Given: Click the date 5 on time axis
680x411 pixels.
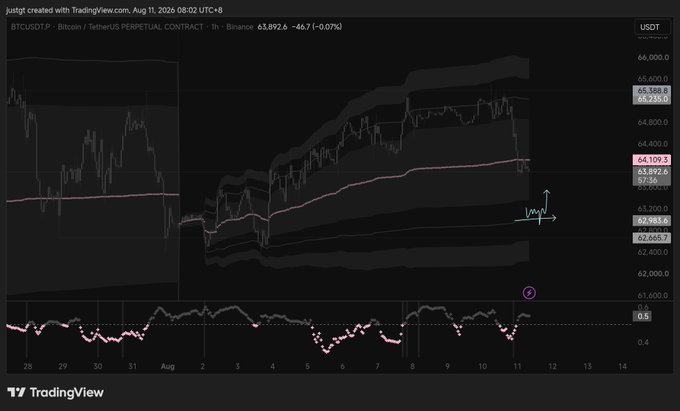Looking at the screenshot, I should coord(307,366).
